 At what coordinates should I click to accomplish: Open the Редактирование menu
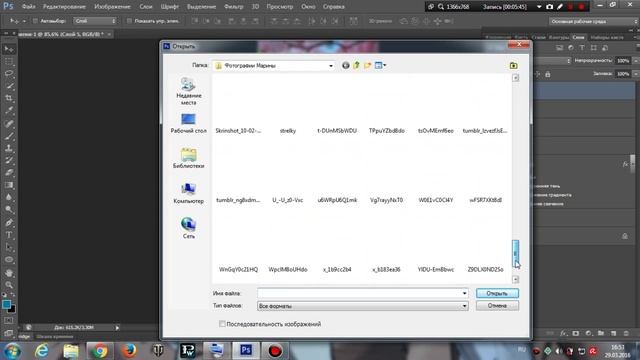tap(64, 7)
